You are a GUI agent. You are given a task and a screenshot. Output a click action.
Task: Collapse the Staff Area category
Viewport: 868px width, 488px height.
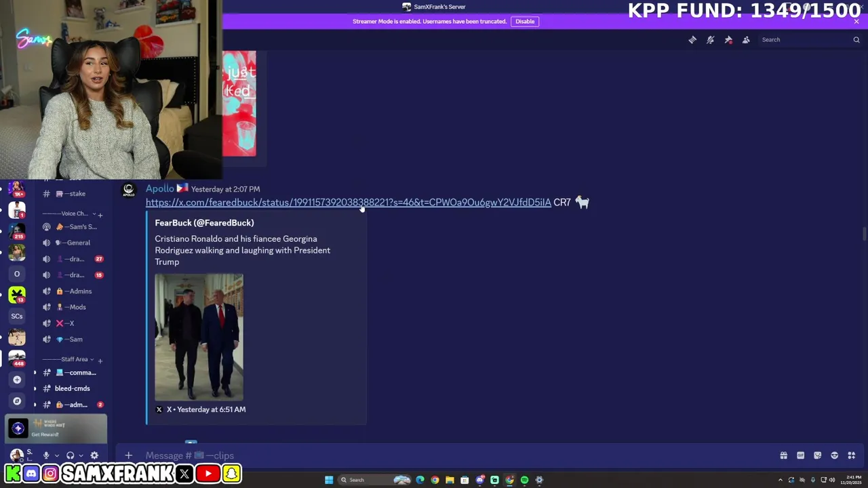[68, 359]
